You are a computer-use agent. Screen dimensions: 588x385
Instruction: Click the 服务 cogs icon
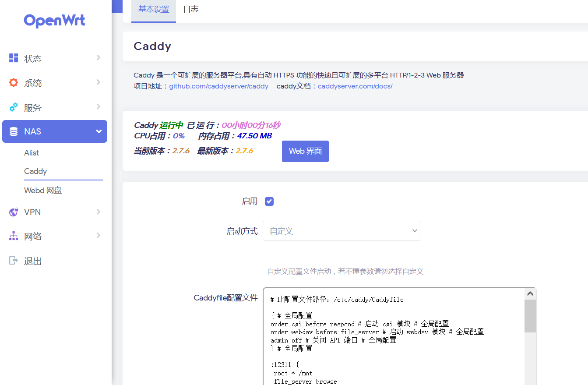[14, 107]
